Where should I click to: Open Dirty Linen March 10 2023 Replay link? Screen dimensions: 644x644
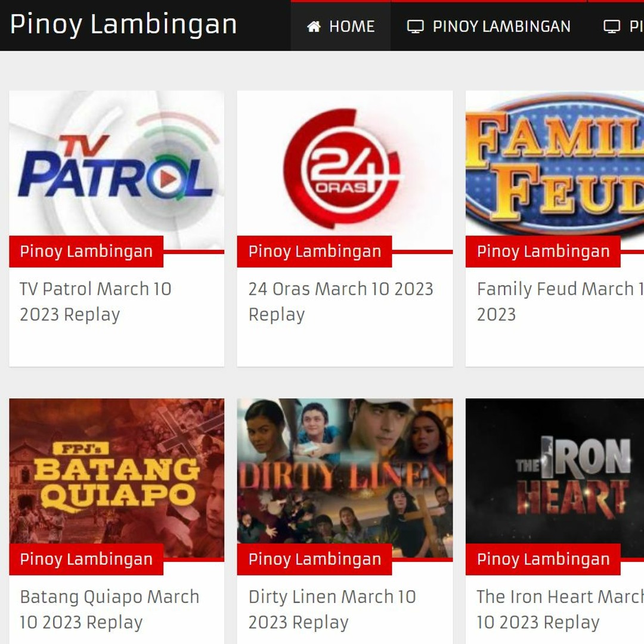(x=332, y=609)
